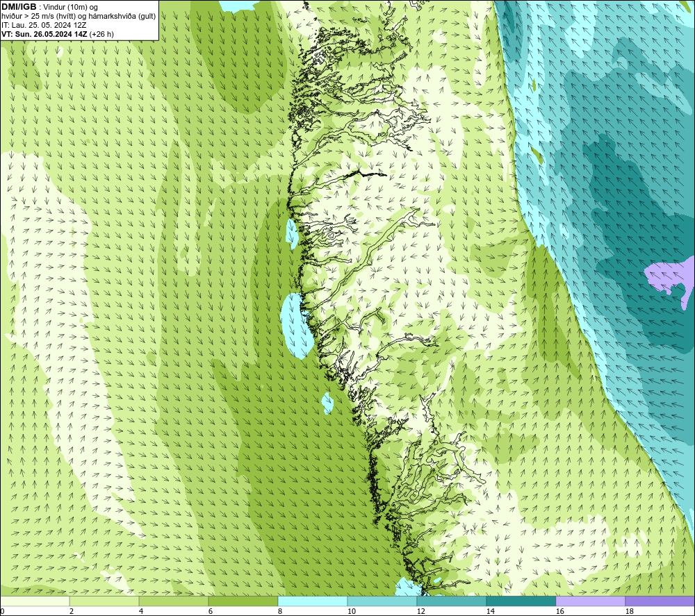Click the 16–18 m/s light purple swatch
695x616 pixels.
pyautogui.click(x=590, y=601)
